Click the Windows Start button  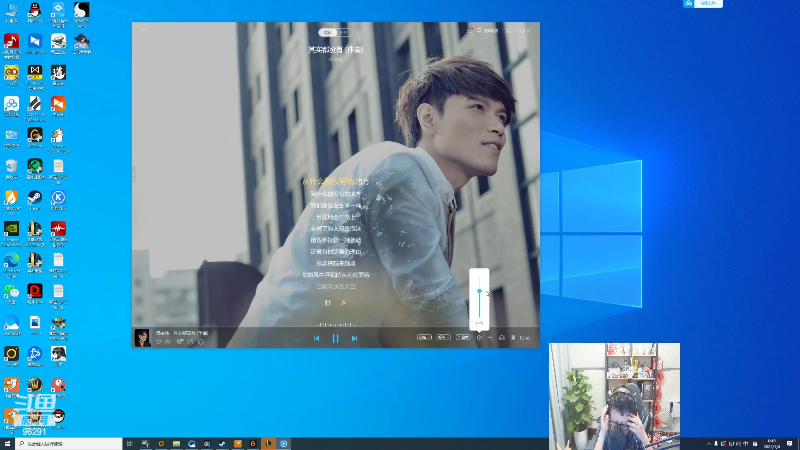(7, 444)
